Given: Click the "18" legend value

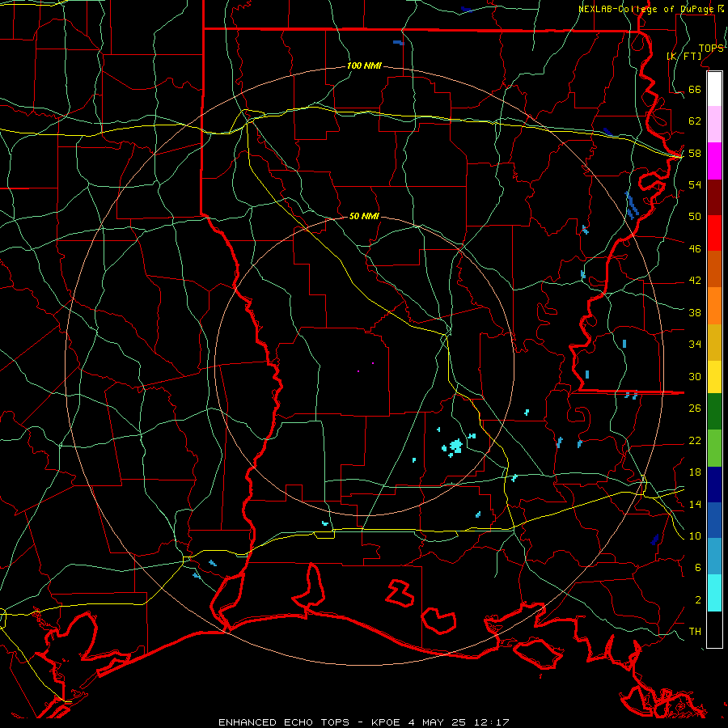Looking at the screenshot, I should [695, 472].
